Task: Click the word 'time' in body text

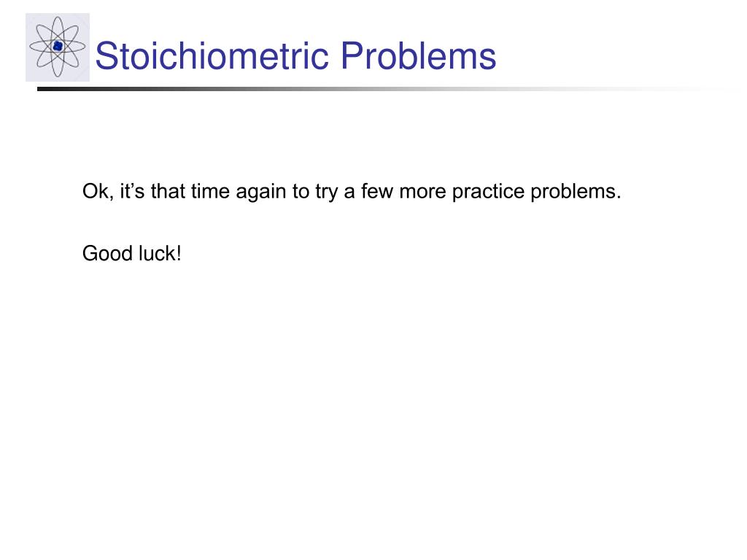Action: 210,192
